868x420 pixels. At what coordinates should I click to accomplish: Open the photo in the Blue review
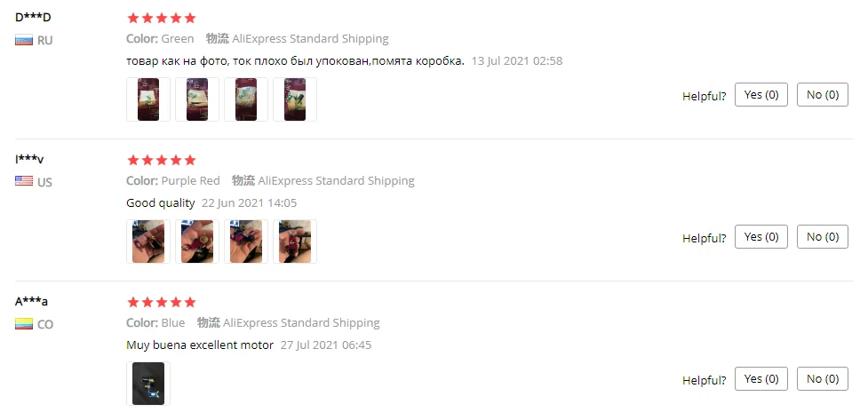148,384
